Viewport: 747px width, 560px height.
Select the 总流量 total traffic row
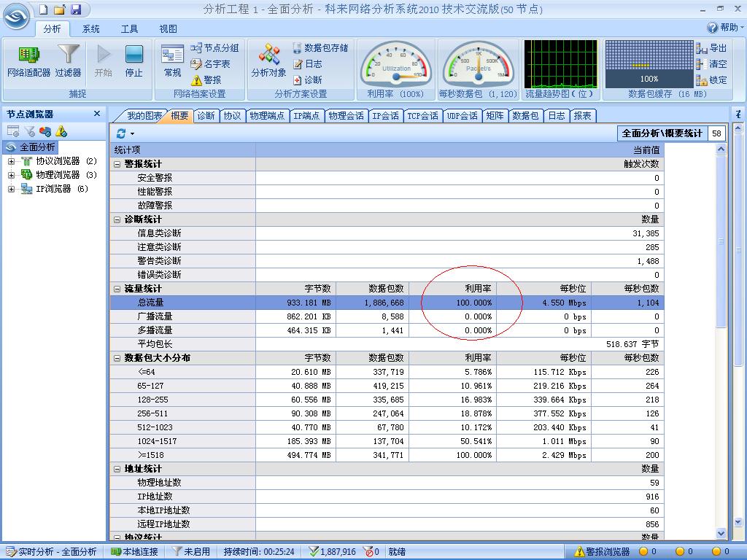point(182,303)
